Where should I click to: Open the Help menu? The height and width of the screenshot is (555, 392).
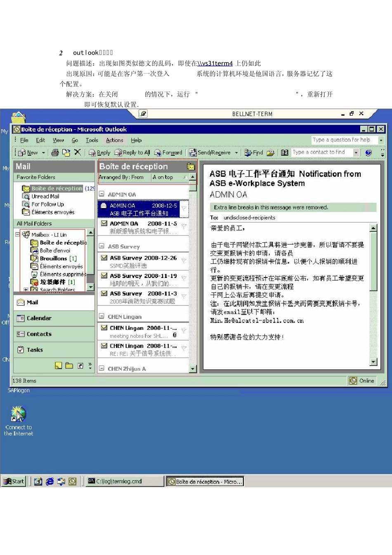136,140
